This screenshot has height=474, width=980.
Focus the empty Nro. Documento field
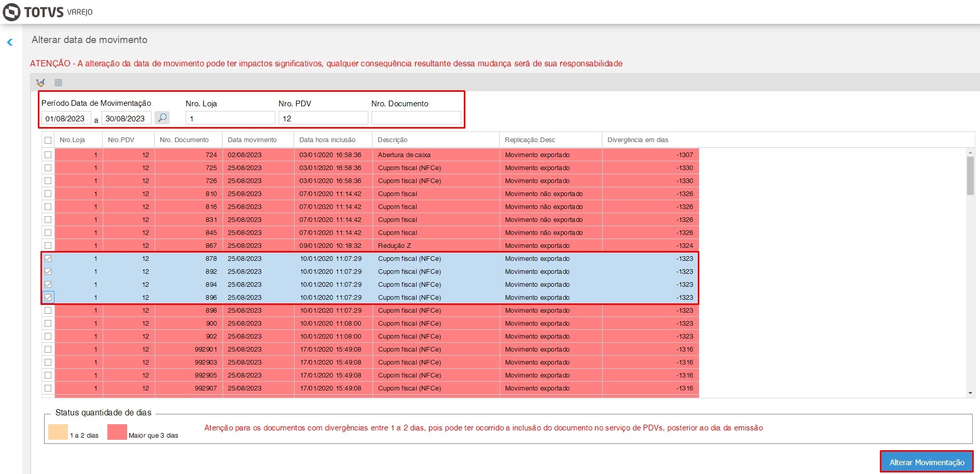click(x=416, y=118)
